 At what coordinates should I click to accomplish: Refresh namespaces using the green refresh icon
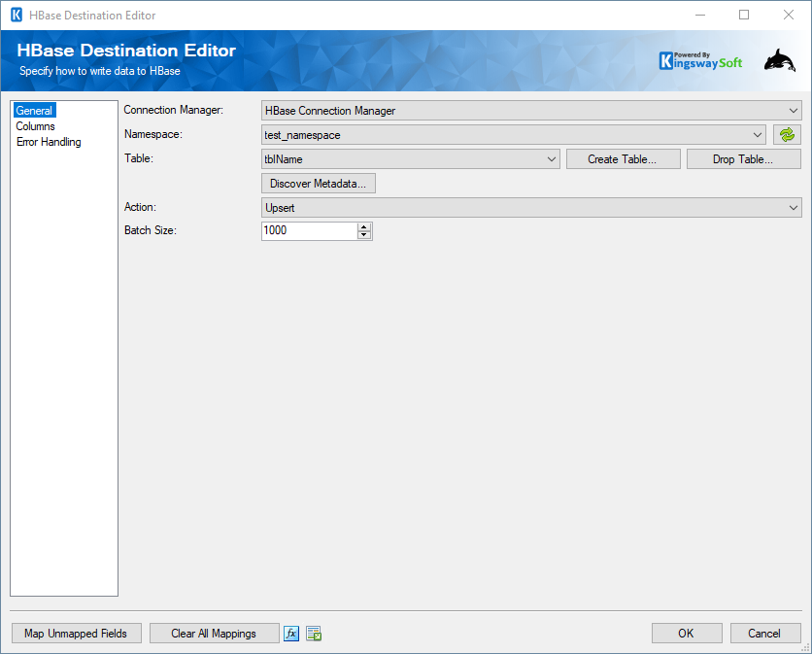coord(788,134)
